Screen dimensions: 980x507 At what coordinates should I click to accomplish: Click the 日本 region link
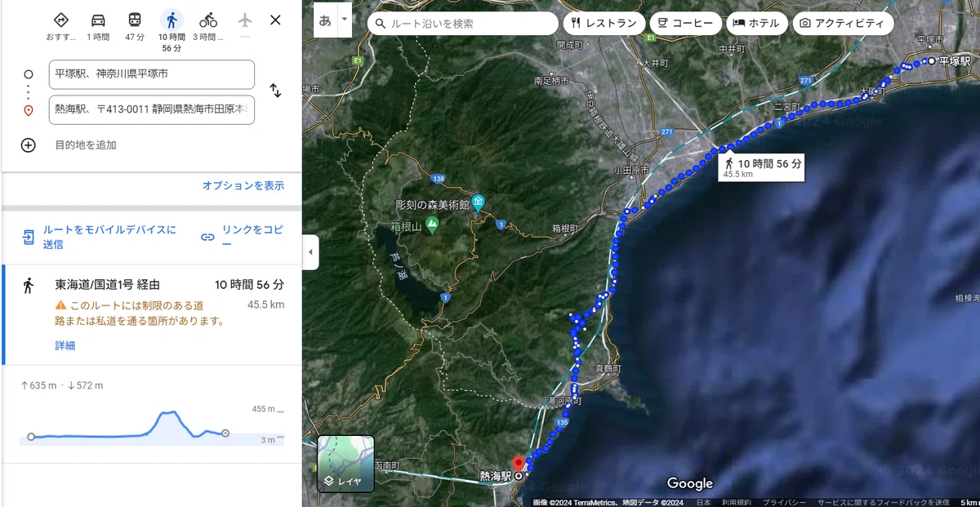703,502
